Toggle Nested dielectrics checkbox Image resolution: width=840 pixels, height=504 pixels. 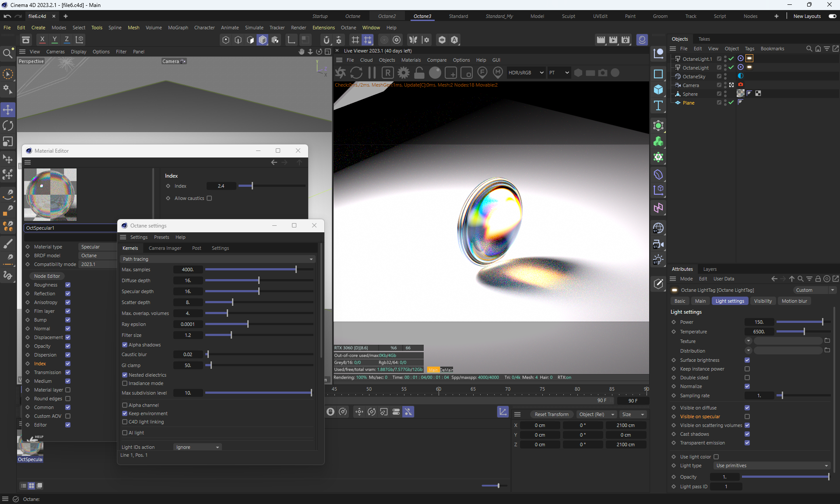[x=125, y=375]
